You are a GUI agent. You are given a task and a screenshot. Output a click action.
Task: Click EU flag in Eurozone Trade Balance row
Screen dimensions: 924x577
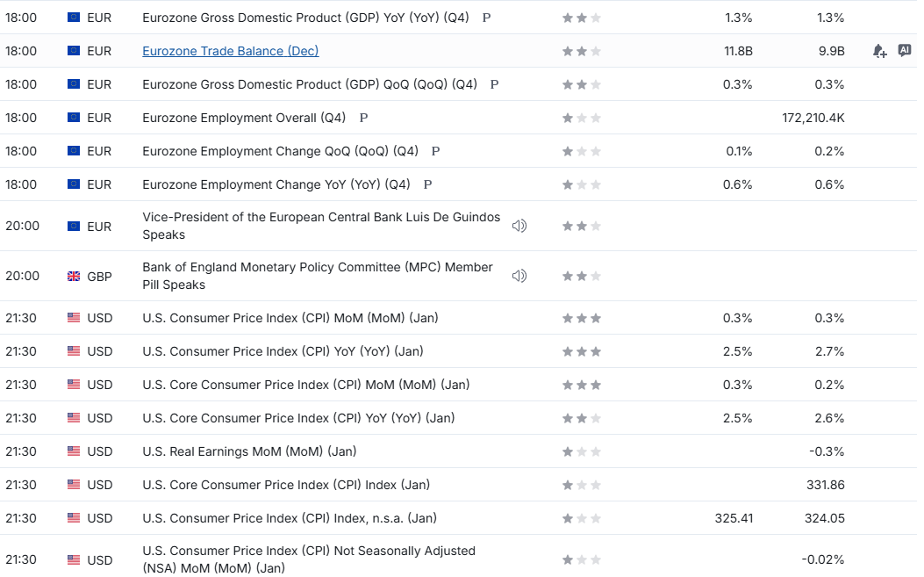pyautogui.click(x=74, y=51)
